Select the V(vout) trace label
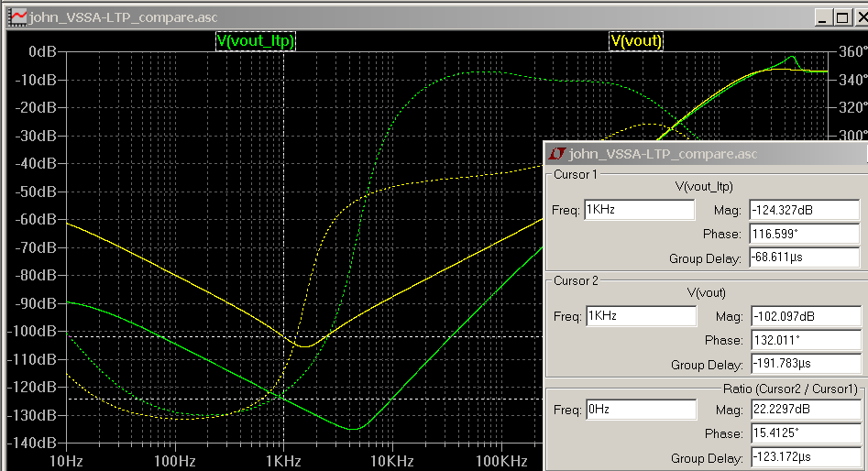 coord(636,41)
